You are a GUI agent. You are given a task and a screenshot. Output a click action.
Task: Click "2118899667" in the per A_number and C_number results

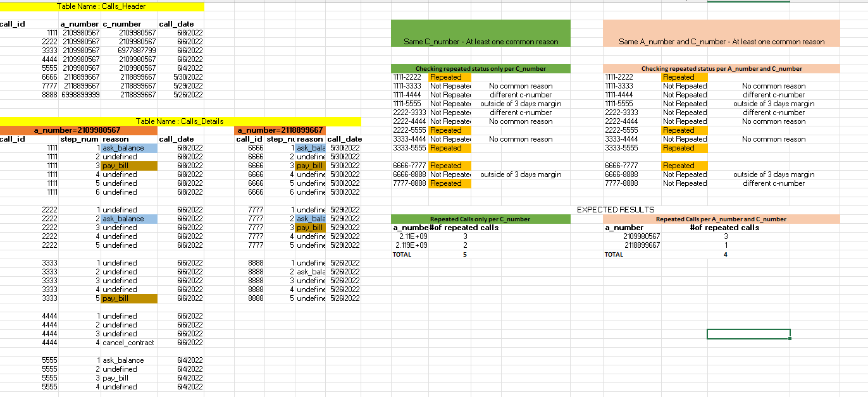[642, 245]
